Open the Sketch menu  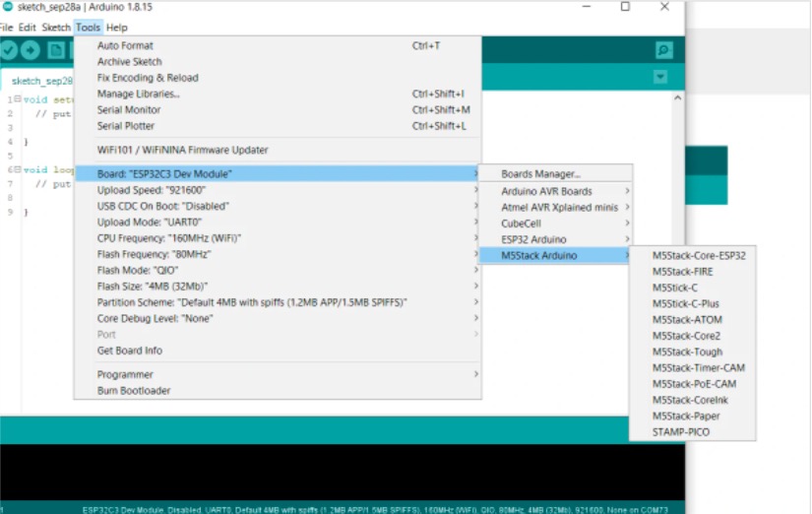(x=56, y=28)
